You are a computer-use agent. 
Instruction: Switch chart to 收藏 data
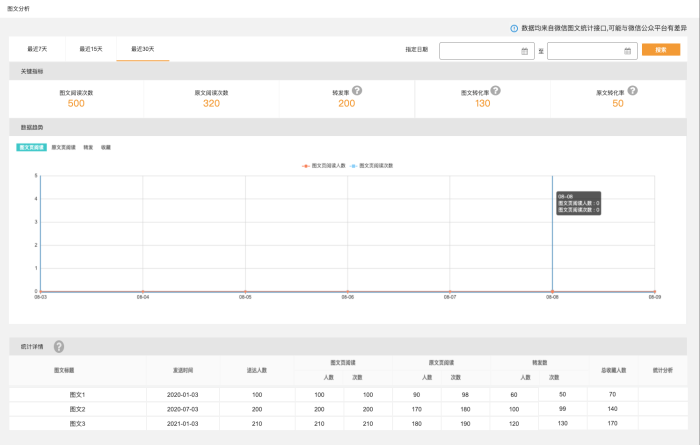(x=105, y=147)
